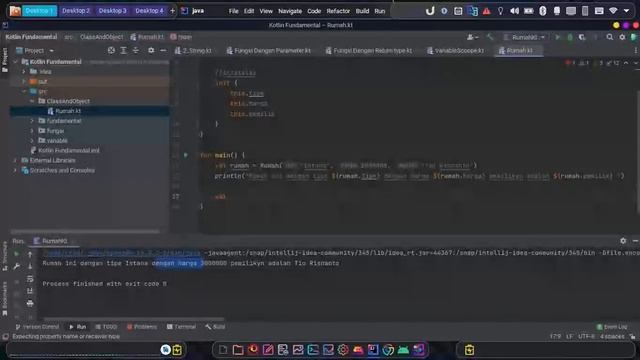Open the File menu
This screenshot has width=640, height=360.
233,11
